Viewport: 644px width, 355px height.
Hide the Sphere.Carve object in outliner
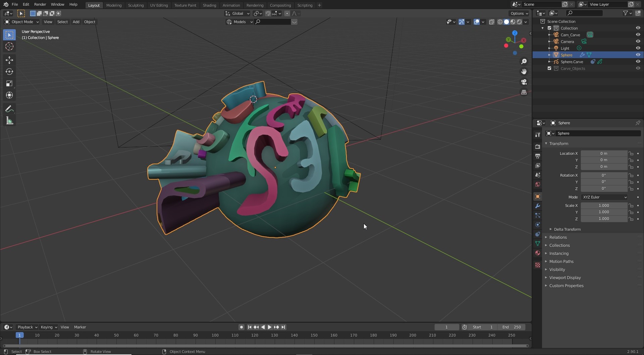pyautogui.click(x=638, y=61)
